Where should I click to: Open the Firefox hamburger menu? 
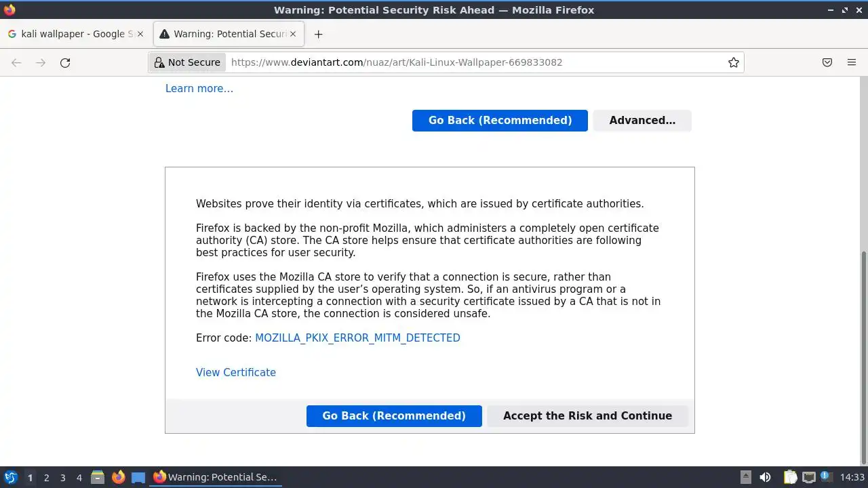(x=852, y=62)
